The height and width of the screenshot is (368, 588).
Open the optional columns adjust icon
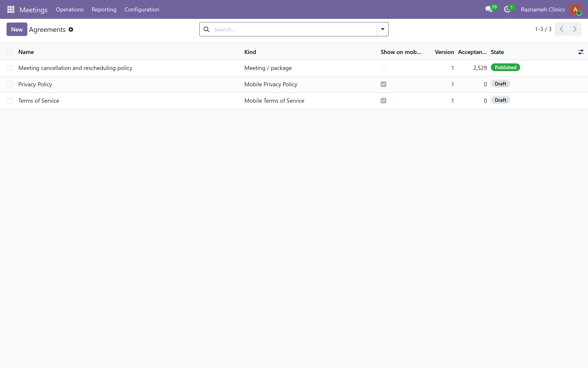click(581, 52)
